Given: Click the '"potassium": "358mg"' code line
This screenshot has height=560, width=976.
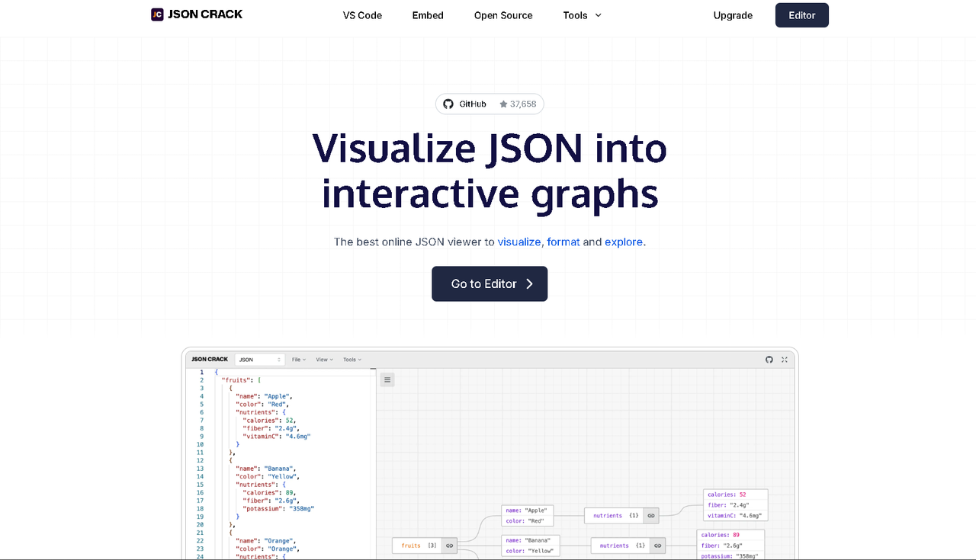Looking at the screenshot, I should click(278, 508).
